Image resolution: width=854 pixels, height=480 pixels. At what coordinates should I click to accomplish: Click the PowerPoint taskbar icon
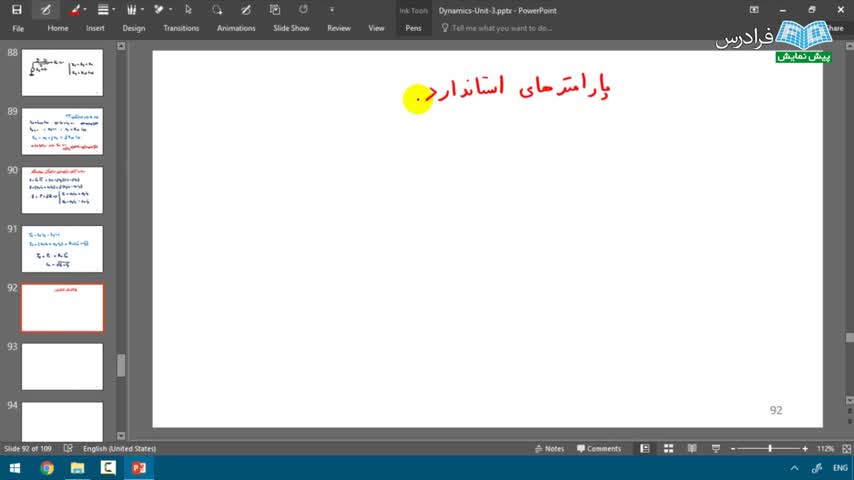point(138,468)
